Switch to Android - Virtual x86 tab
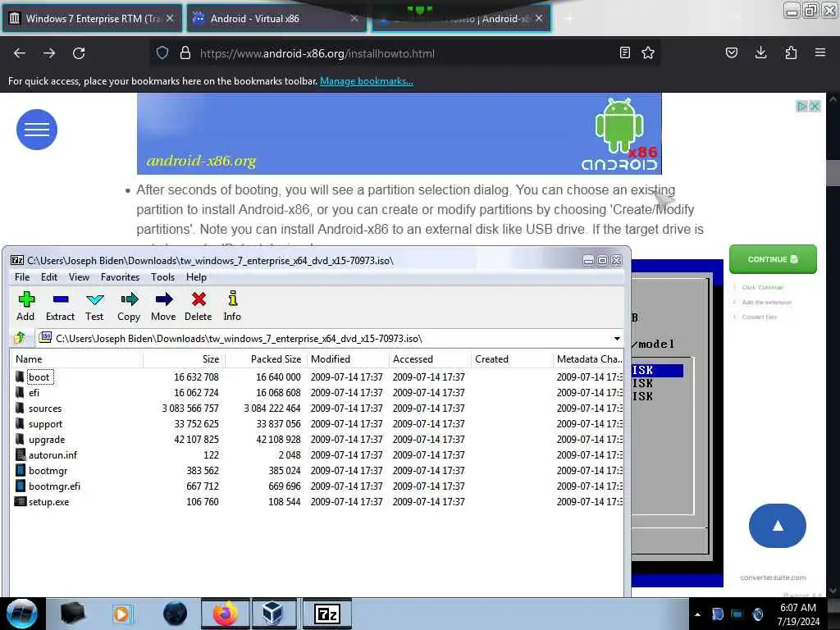The image size is (840, 630). (276, 19)
